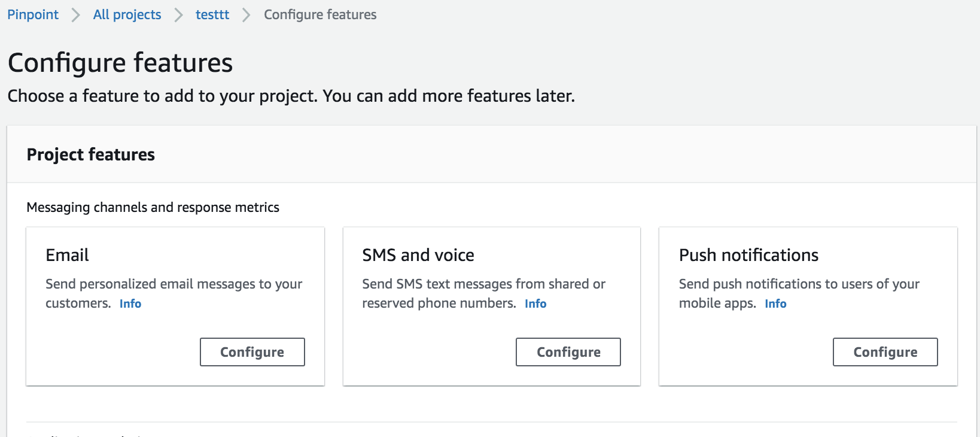Viewport: 980px width, 437px height.
Task: Configure the SMS and voice feature
Action: pos(568,352)
